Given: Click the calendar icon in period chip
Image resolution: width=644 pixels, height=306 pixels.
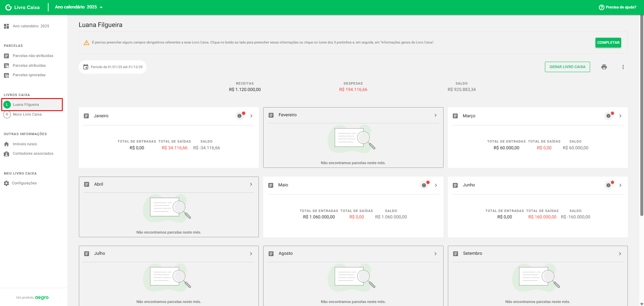Looking at the screenshot, I should 86,67.
